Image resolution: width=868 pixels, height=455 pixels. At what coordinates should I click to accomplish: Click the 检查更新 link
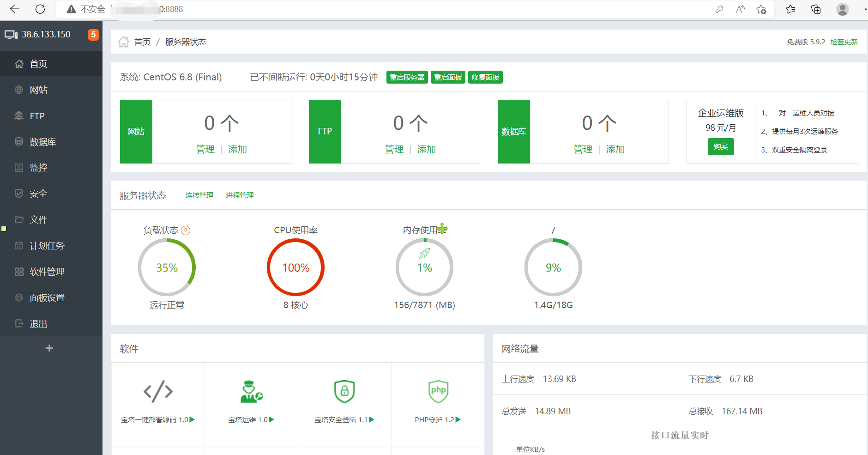coord(844,42)
